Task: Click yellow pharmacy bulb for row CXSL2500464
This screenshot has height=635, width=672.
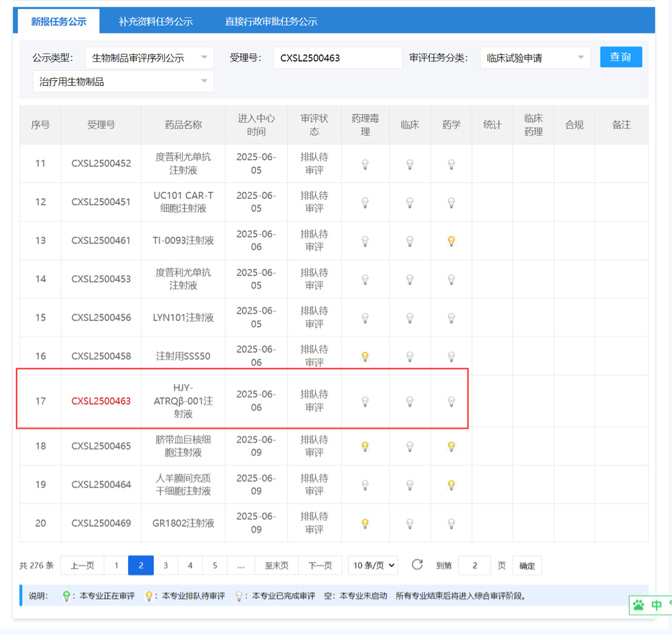Action: tap(451, 485)
